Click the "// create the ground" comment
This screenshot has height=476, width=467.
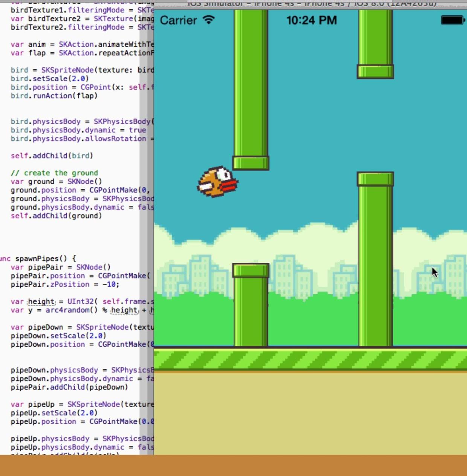pyautogui.click(x=54, y=173)
